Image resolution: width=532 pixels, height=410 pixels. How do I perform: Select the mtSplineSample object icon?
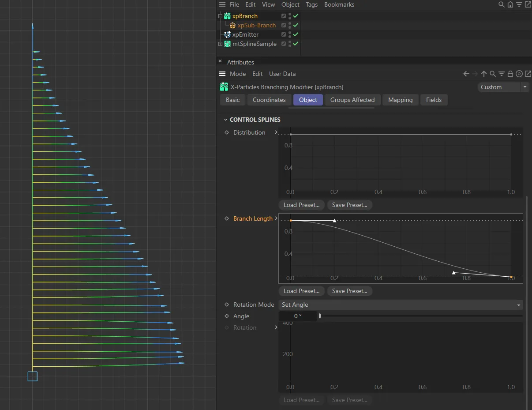[227, 44]
